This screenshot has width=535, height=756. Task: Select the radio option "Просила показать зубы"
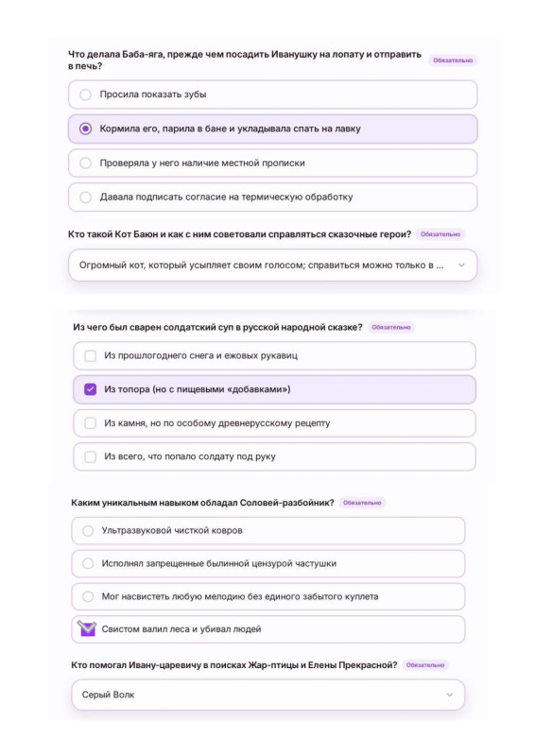point(272,94)
